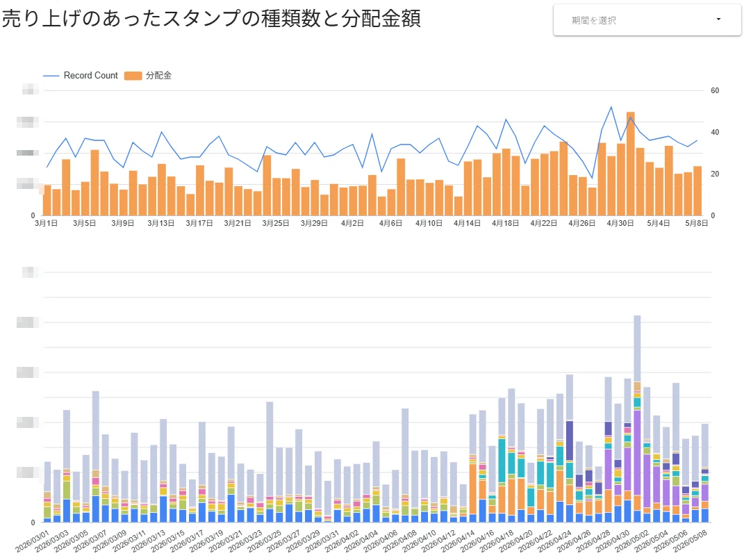Select the orange bar above 3月1日
Viewport: 744px width, 560px height.
click(47, 200)
